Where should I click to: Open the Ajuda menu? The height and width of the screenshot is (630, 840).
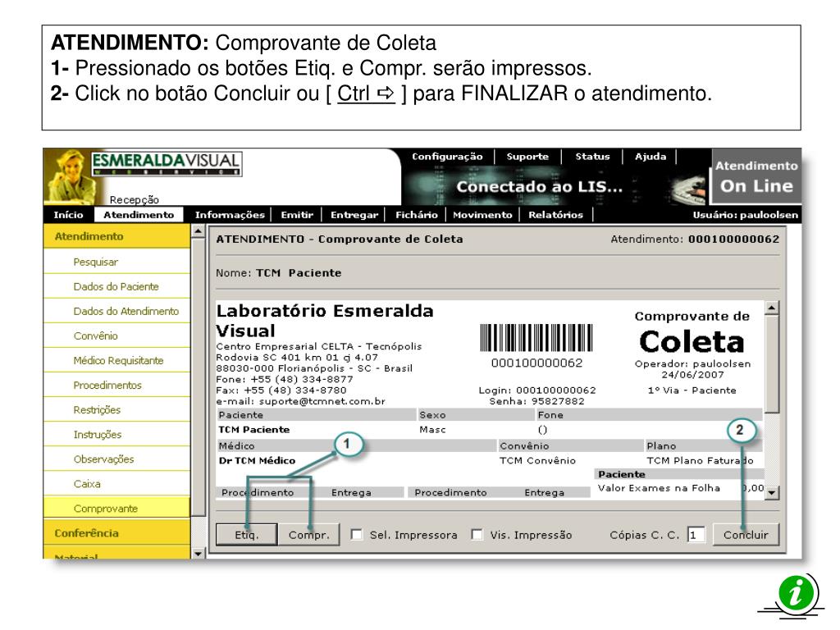[651, 157]
